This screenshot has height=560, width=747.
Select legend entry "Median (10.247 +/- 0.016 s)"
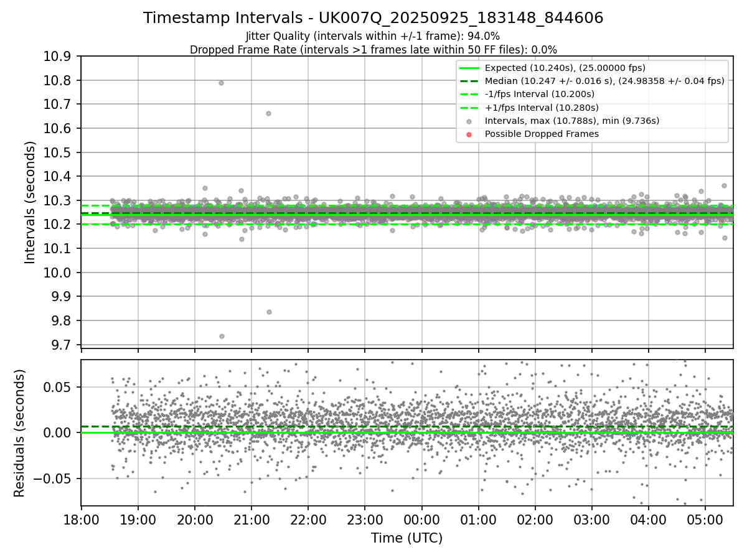(604, 81)
